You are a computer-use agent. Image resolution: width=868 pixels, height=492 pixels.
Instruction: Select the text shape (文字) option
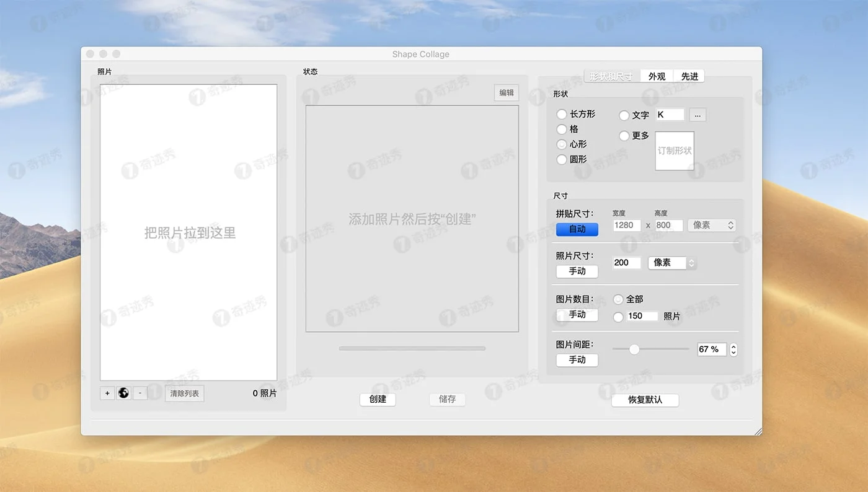pyautogui.click(x=624, y=115)
